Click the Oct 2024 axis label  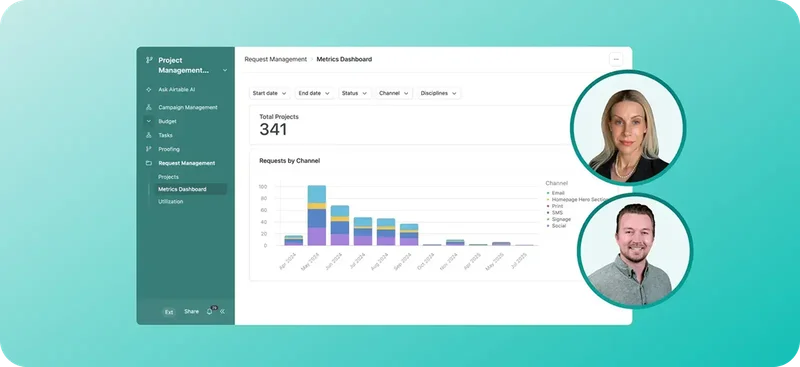(x=427, y=260)
